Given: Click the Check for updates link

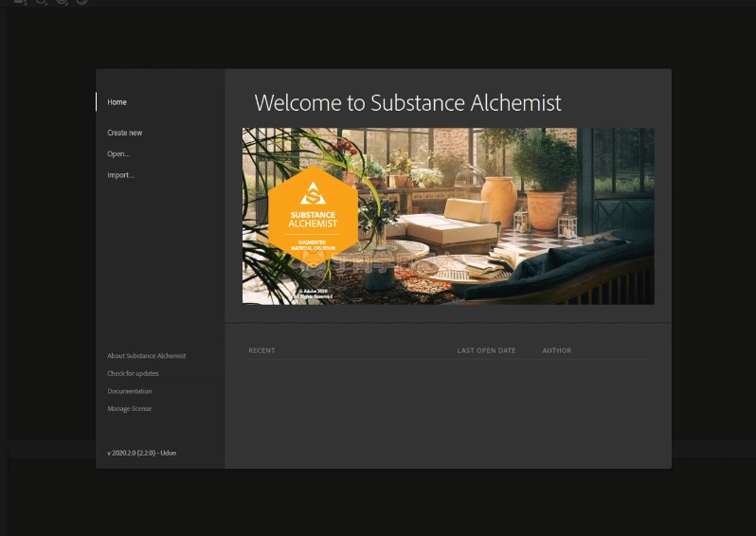Looking at the screenshot, I should pos(133,373).
